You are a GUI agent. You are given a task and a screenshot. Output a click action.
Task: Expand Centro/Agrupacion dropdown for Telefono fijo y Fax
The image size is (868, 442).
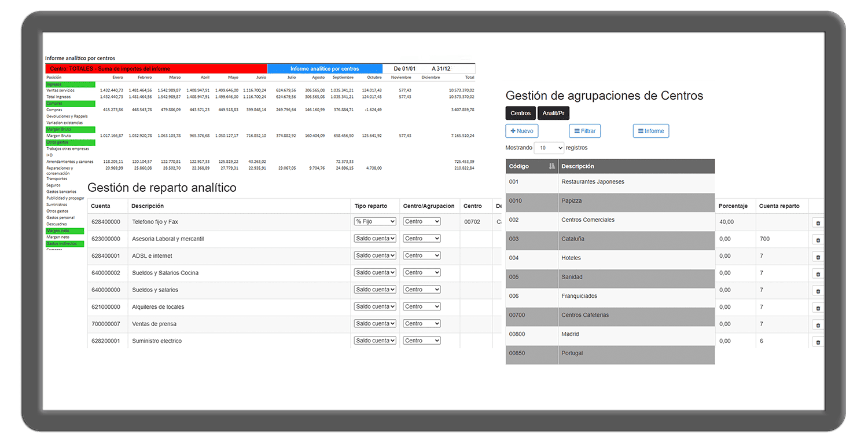point(421,221)
